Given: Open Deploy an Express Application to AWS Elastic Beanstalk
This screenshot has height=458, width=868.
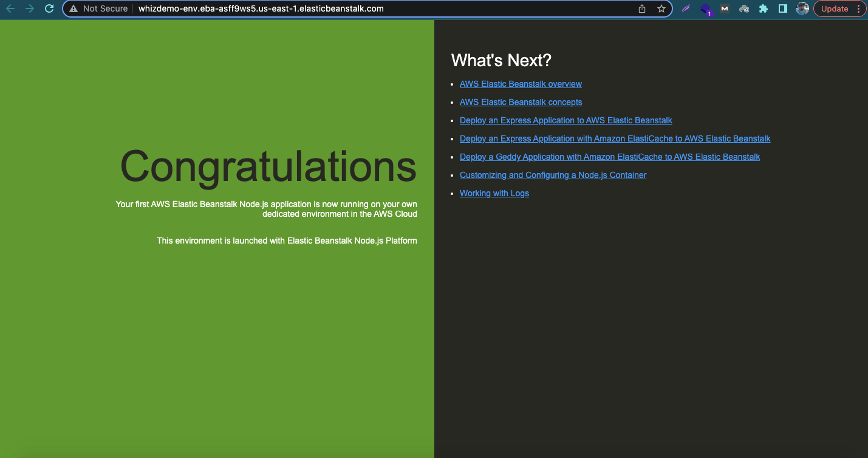Looking at the screenshot, I should [566, 120].
